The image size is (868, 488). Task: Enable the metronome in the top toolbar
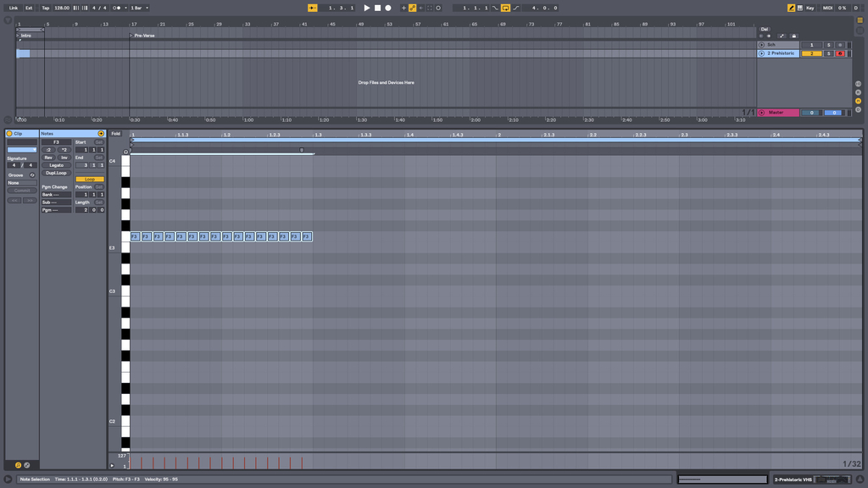tap(115, 7)
